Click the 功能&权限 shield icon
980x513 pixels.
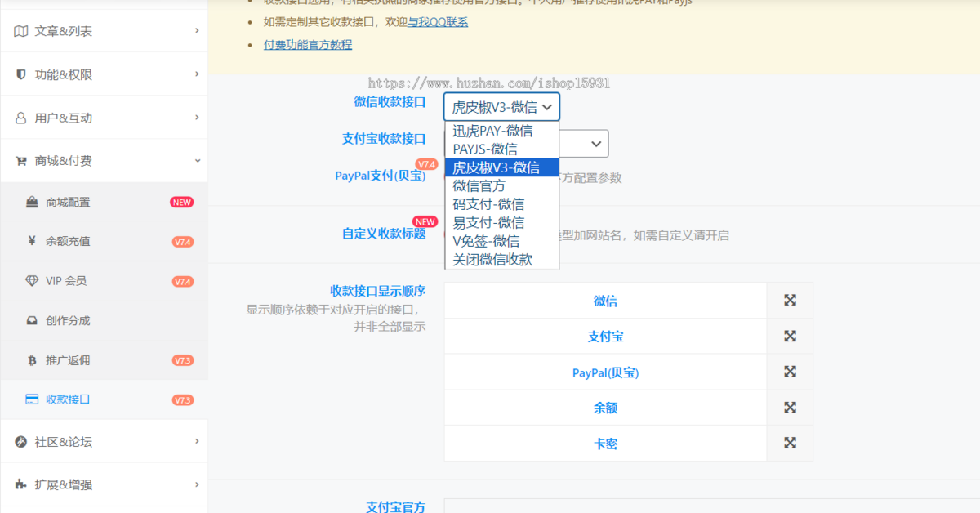pyautogui.click(x=21, y=74)
